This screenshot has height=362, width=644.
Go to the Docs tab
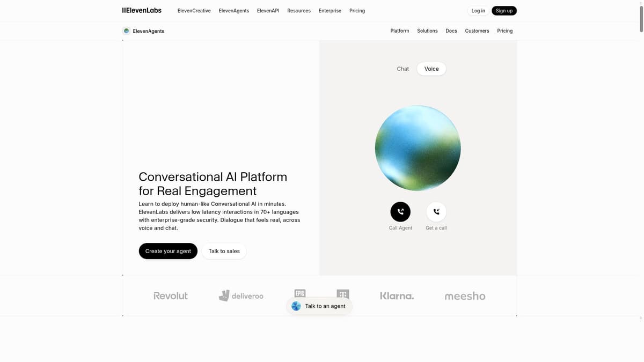click(451, 31)
